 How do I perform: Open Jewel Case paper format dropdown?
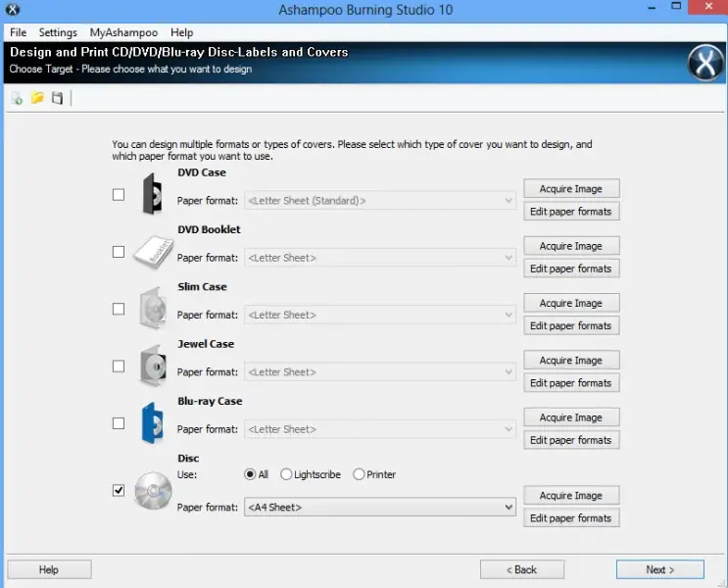point(380,372)
